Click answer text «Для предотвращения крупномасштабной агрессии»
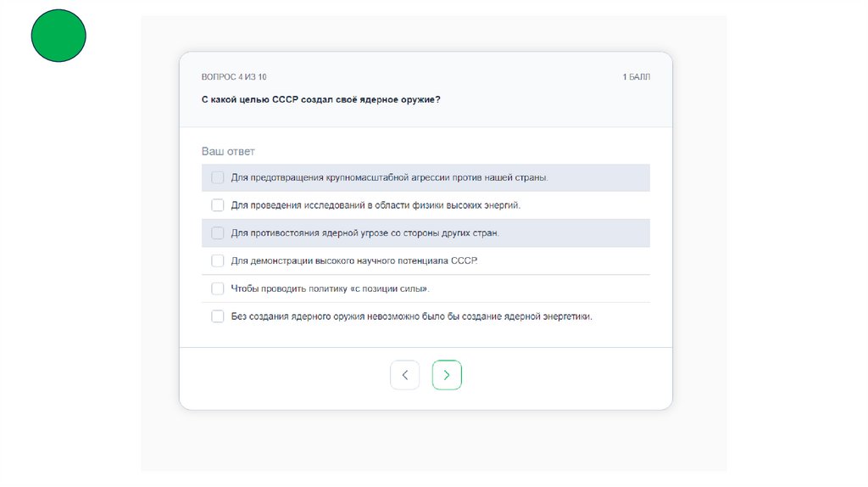 pyautogui.click(x=389, y=177)
